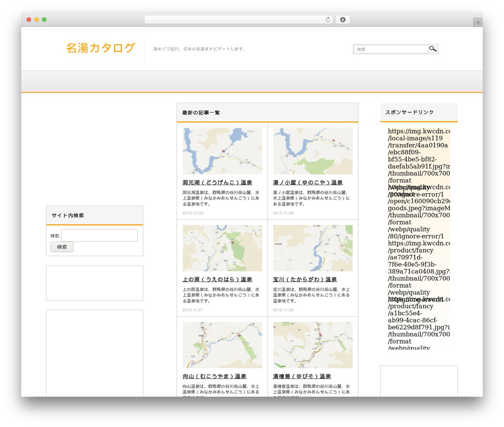Click the 湯ノ小屋 map thumbnail
The image size is (504, 427).
coord(313,151)
